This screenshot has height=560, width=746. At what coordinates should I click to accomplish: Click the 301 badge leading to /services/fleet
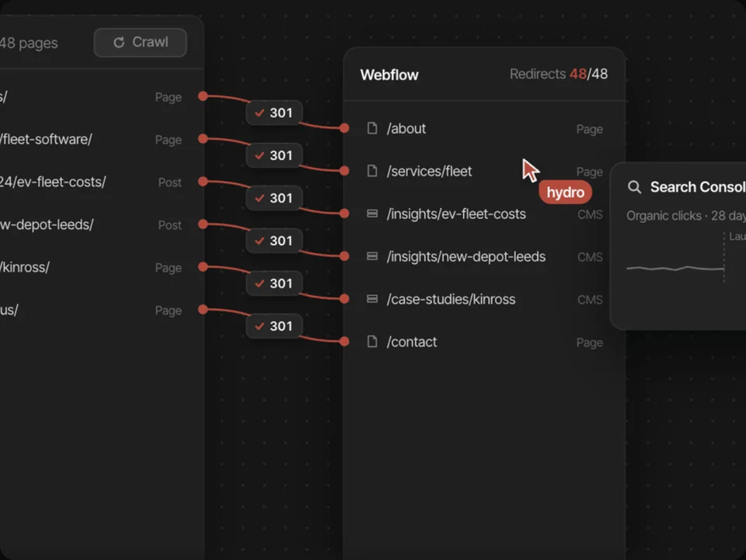pos(274,155)
